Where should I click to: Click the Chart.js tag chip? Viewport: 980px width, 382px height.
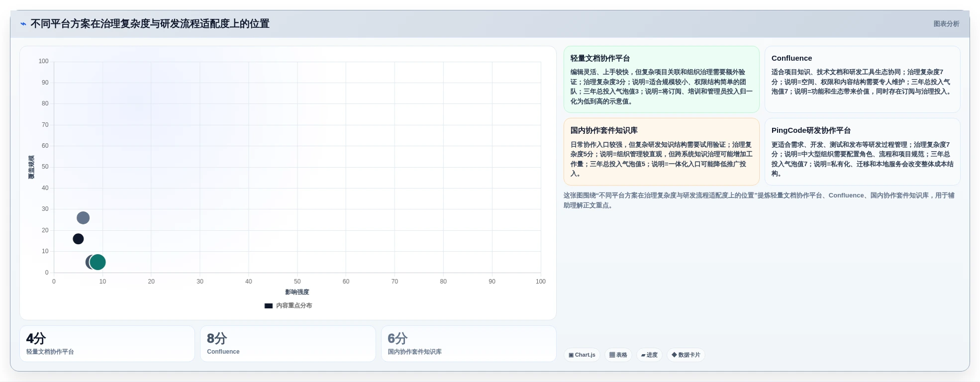(582, 355)
